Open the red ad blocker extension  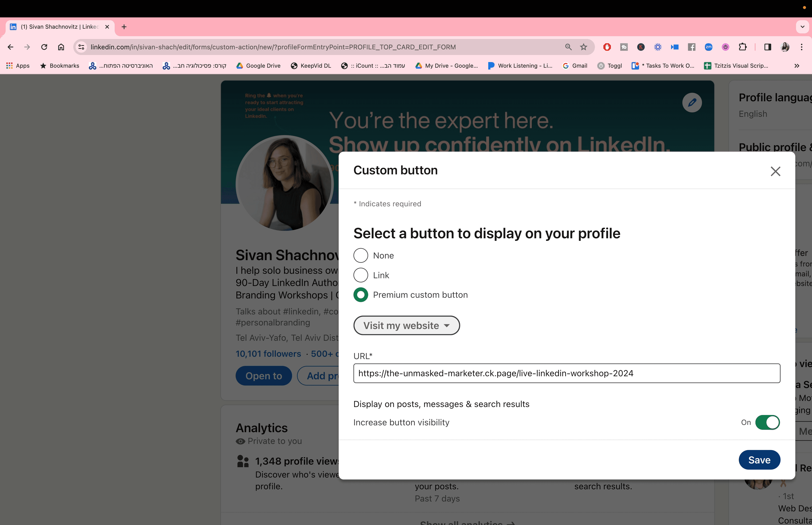point(607,47)
